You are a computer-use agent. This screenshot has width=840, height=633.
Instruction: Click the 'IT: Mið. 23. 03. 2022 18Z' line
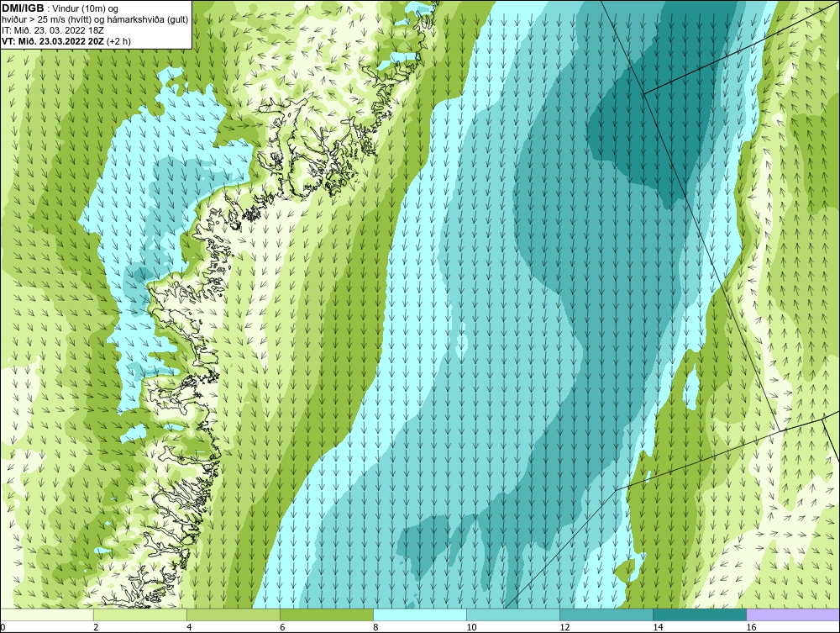pos(52,30)
